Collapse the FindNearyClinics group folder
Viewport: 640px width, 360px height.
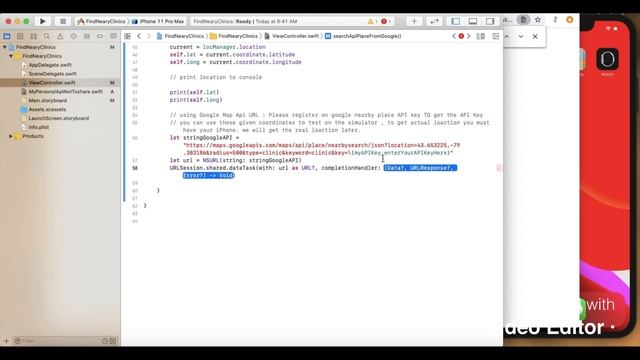11,56
